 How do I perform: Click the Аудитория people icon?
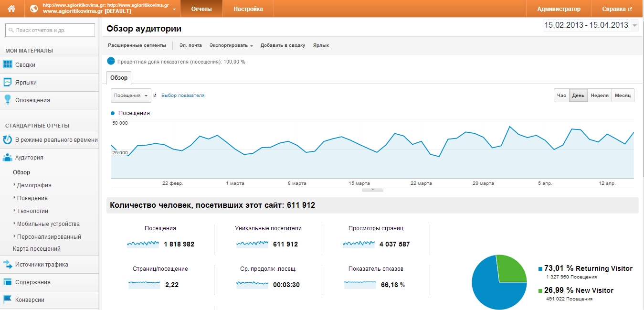(8, 157)
